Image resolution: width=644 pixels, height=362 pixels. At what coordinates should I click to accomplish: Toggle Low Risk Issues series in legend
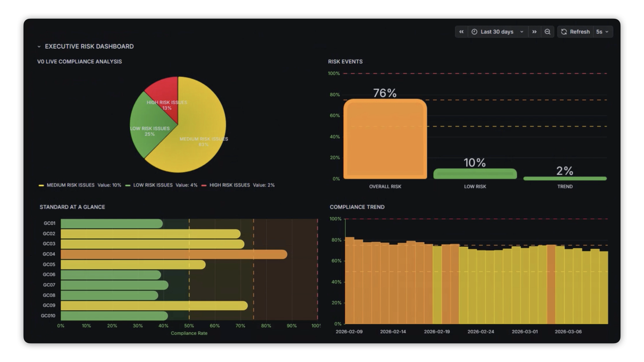coord(153,185)
